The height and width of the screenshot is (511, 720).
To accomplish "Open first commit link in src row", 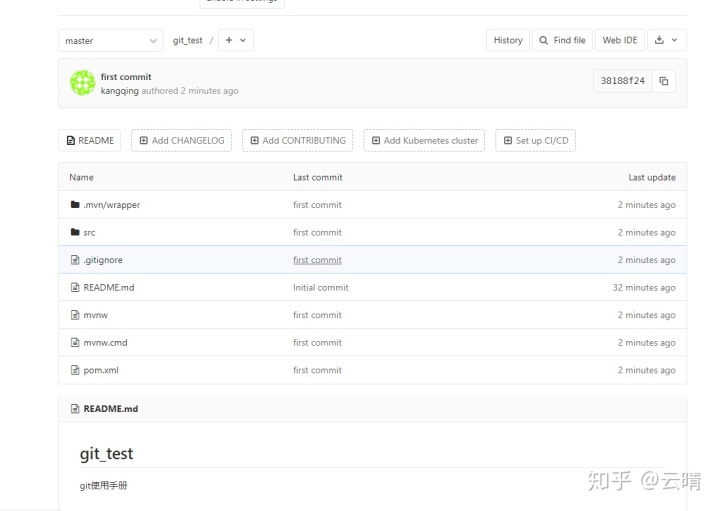I will pyautogui.click(x=317, y=232).
